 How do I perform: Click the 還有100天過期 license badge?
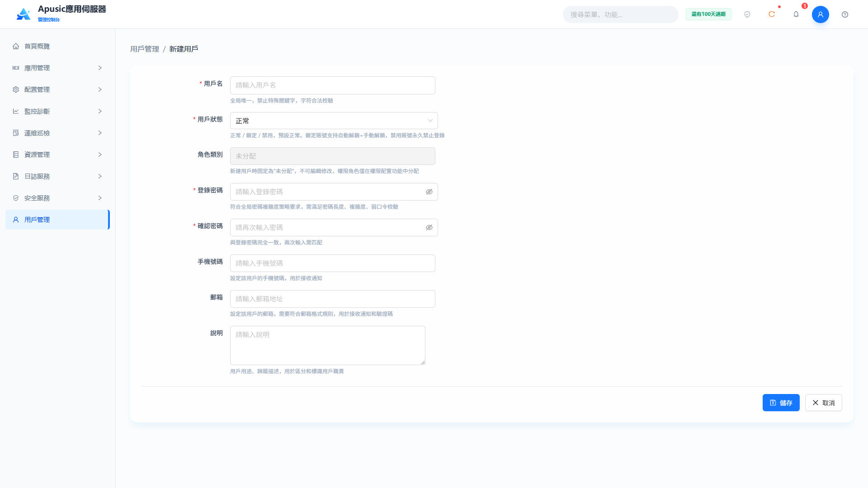708,14
